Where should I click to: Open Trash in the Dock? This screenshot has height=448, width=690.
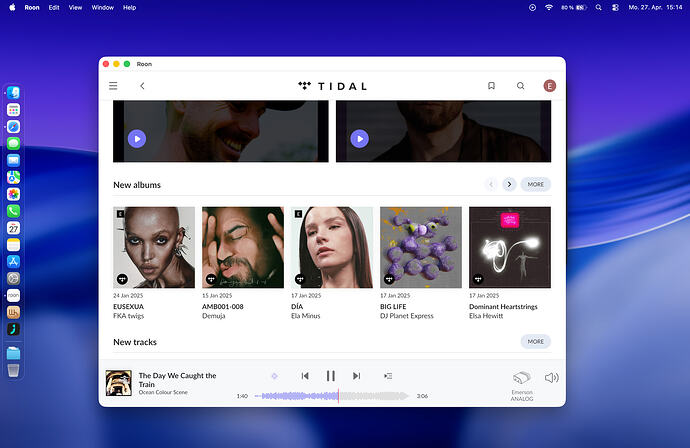coord(13,371)
